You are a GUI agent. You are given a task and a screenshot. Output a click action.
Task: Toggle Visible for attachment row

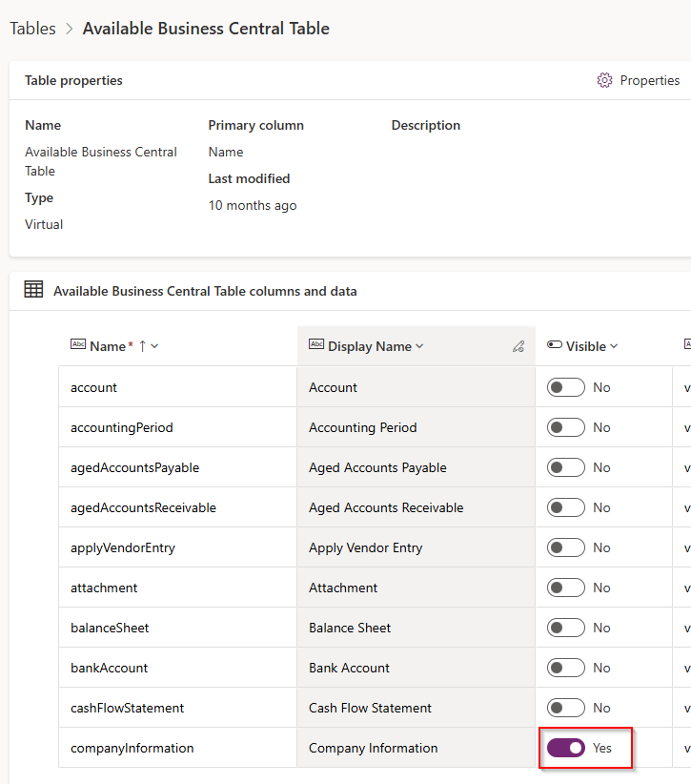(565, 588)
